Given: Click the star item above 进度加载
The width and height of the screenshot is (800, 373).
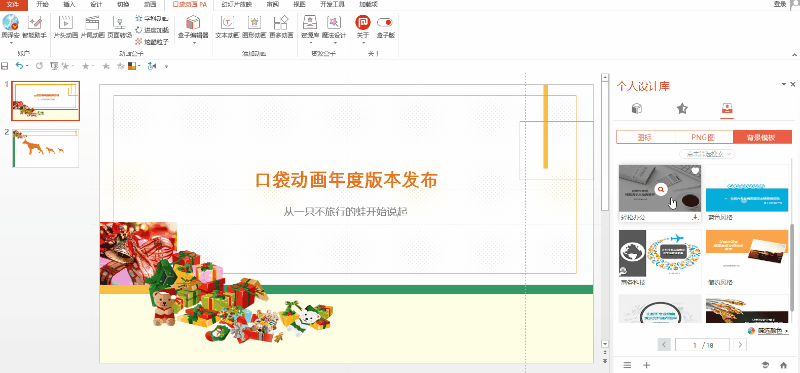Looking at the screenshot, I should click(152, 18).
